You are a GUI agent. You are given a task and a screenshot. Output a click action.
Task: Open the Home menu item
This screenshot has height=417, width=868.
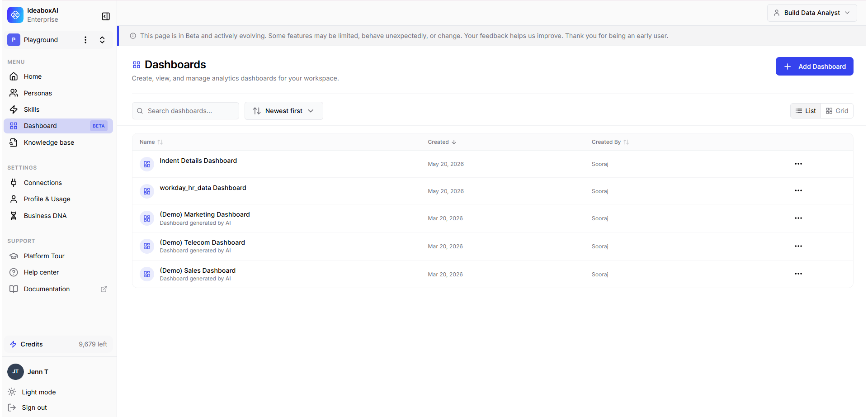click(x=58, y=76)
